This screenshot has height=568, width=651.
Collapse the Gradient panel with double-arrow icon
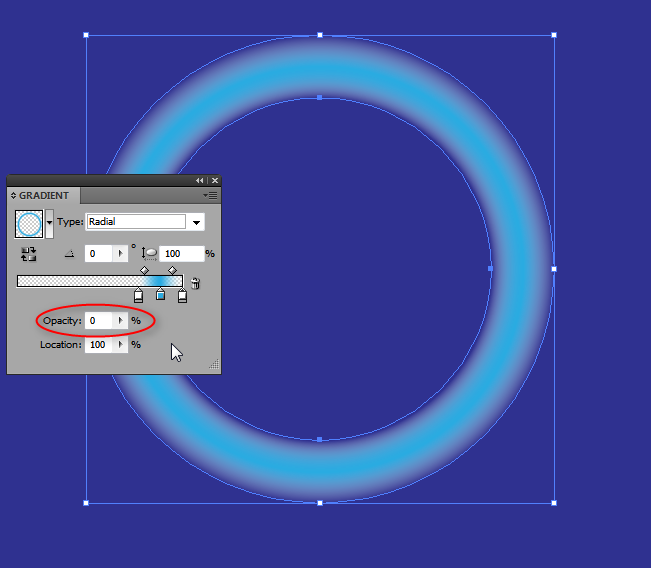[x=200, y=181]
